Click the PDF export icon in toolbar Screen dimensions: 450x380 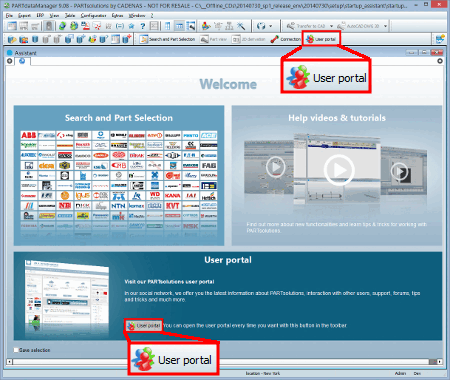click(x=86, y=26)
